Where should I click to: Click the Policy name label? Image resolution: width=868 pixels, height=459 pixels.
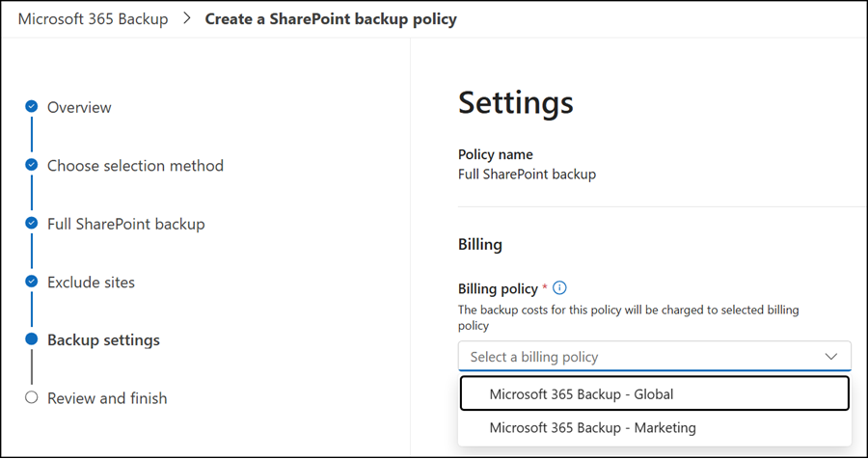tap(496, 154)
